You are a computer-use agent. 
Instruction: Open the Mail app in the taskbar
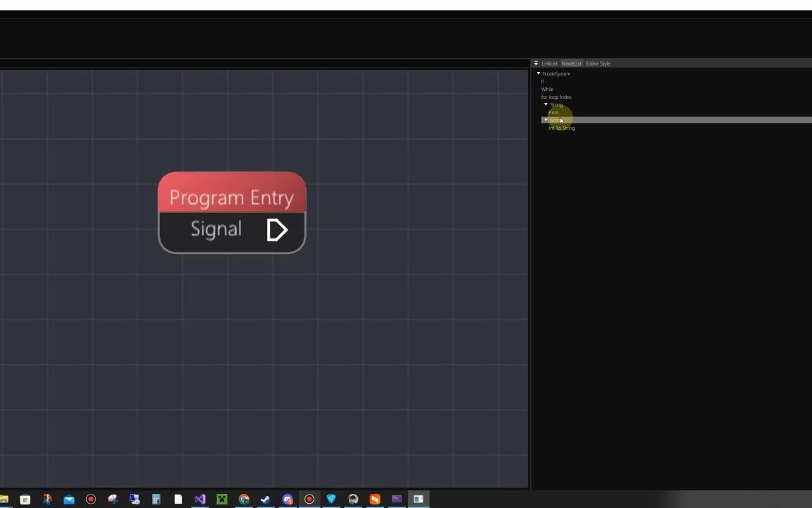[69, 500]
